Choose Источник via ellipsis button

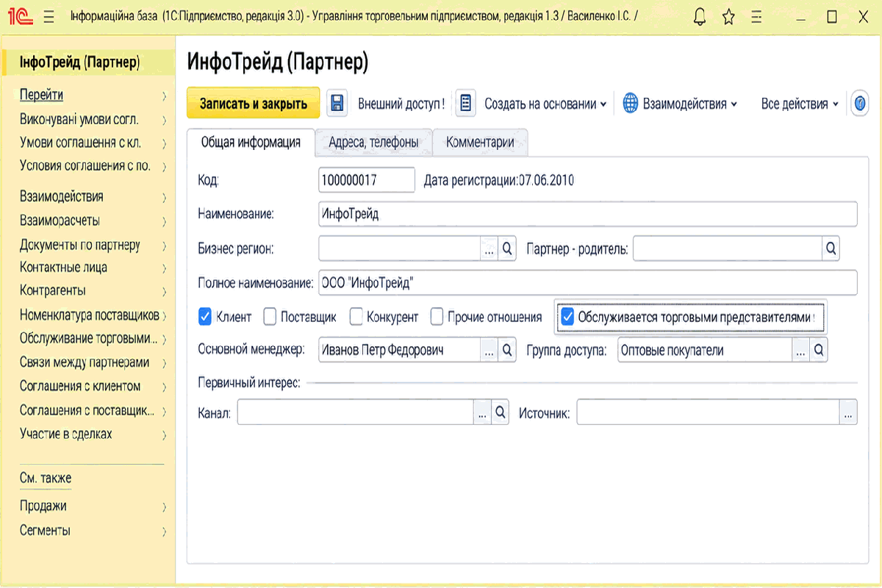(x=848, y=413)
